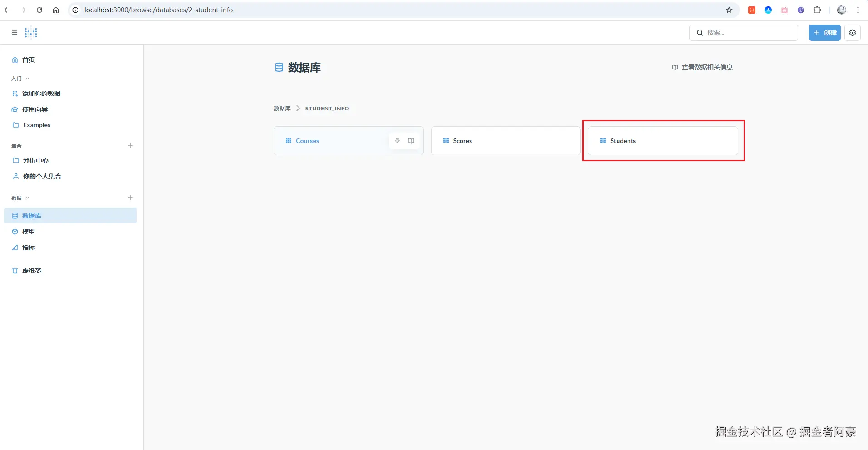Image resolution: width=868 pixels, height=450 pixels.
Task: Open the Students table card
Action: click(663, 141)
